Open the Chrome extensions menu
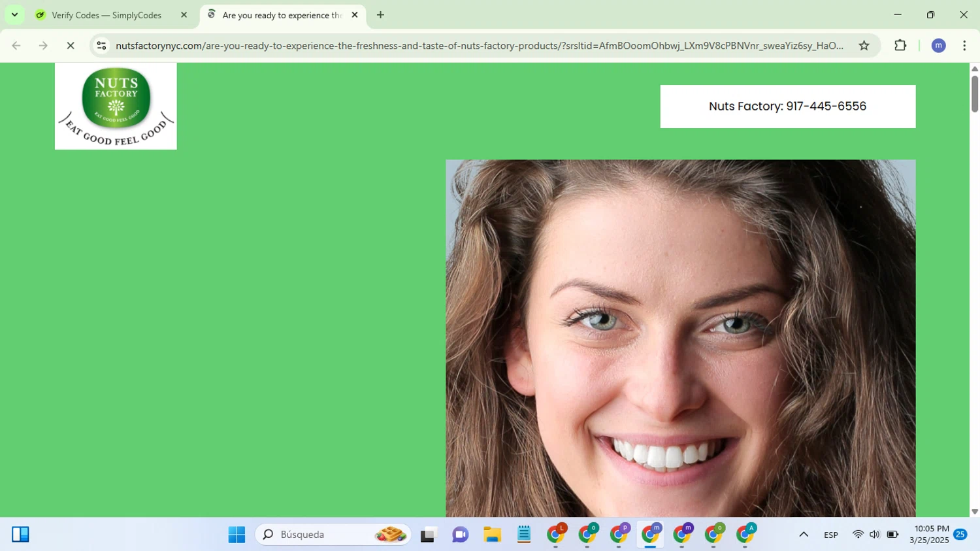 pyautogui.click(x=900, y=46)
